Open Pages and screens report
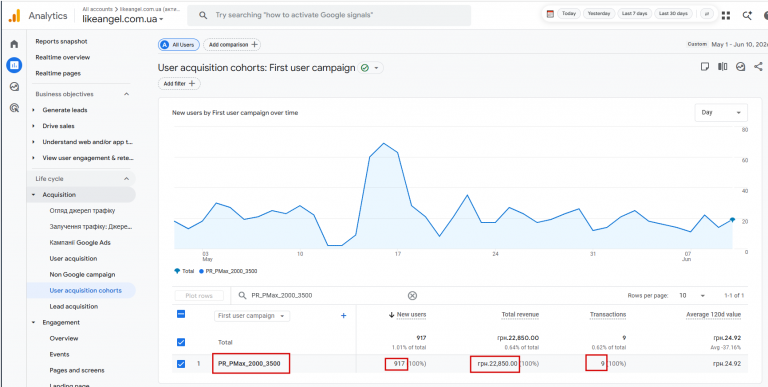Image resolution: width=768 pixels, height=387 pixels. pyautogui.click(x=77, y=370)
